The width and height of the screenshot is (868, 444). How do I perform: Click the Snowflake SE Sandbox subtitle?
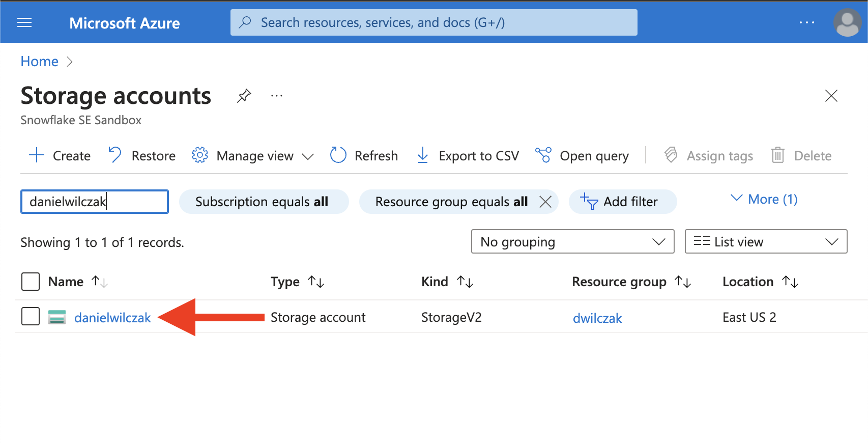(81, 120)
